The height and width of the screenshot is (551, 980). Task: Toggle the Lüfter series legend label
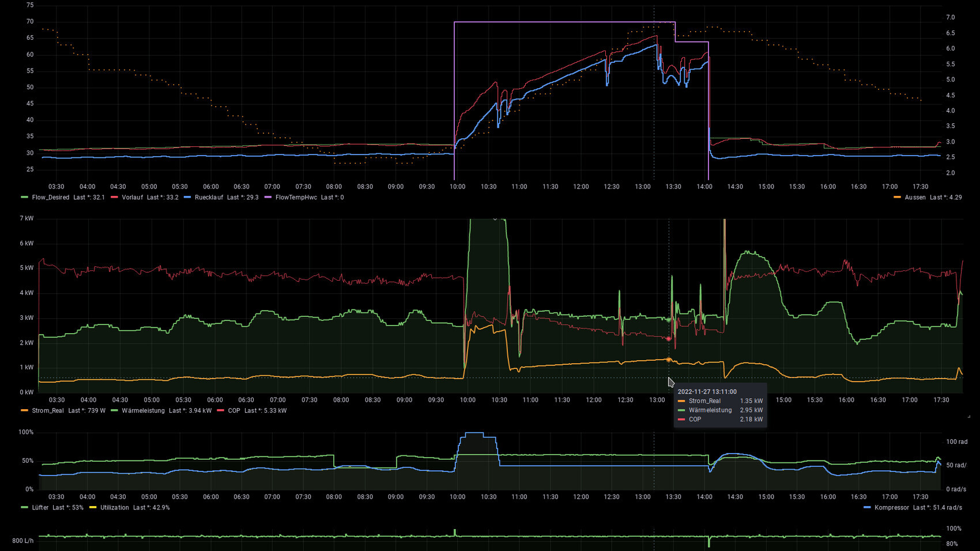click(x=40, y=508)
